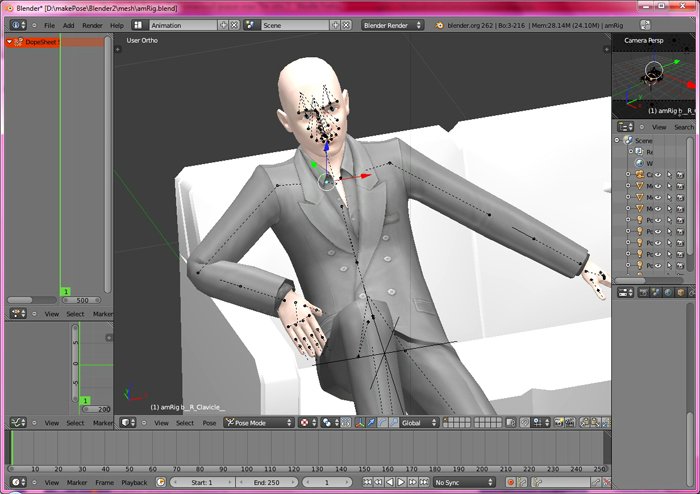Click the End: 250 frame field
The height and width of the screenshot is (494, 700).
click(264, 482)
